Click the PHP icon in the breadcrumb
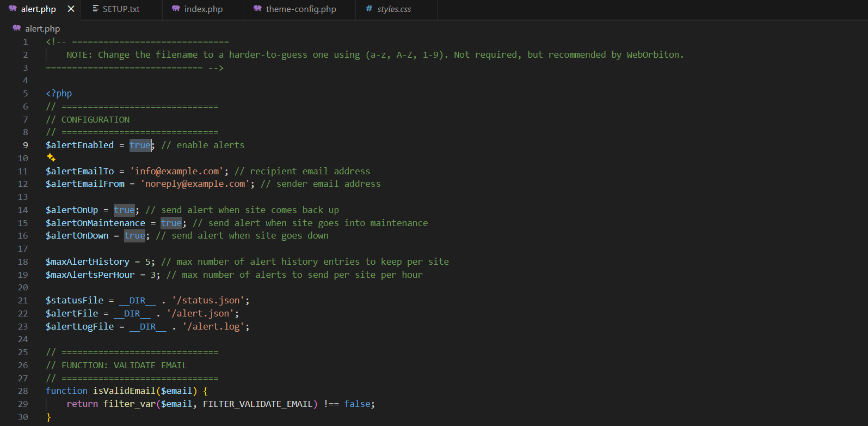868x426 pixels. [17, 28]
